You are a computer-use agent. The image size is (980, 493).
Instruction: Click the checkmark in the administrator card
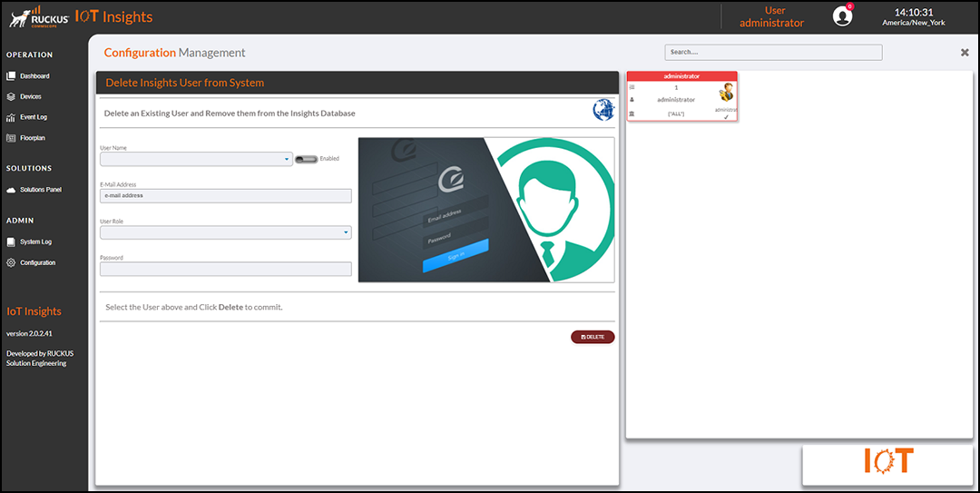tap(726, 117)
